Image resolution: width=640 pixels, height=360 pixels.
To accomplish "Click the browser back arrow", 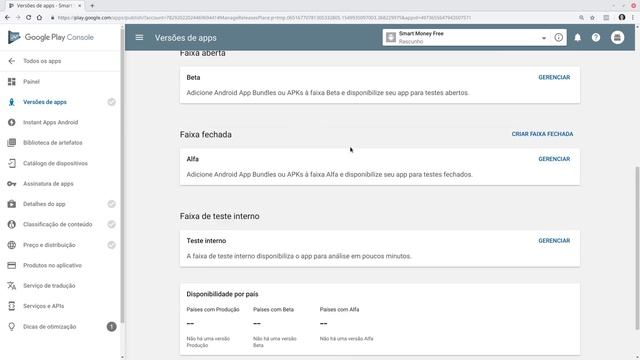I will [7, 18].
